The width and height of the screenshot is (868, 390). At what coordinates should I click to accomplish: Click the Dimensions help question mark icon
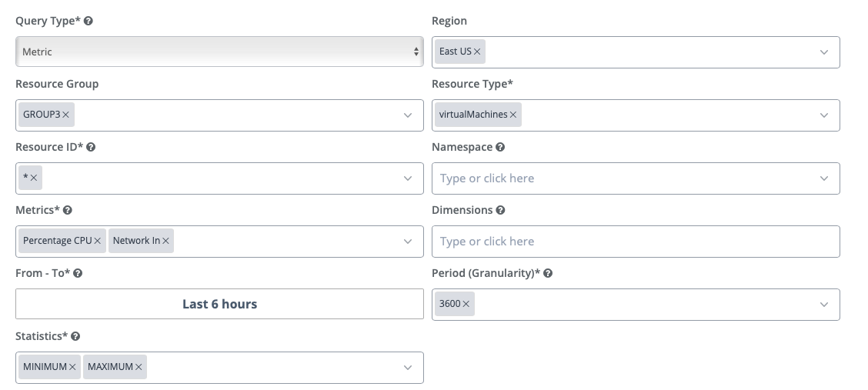point(500,210)
